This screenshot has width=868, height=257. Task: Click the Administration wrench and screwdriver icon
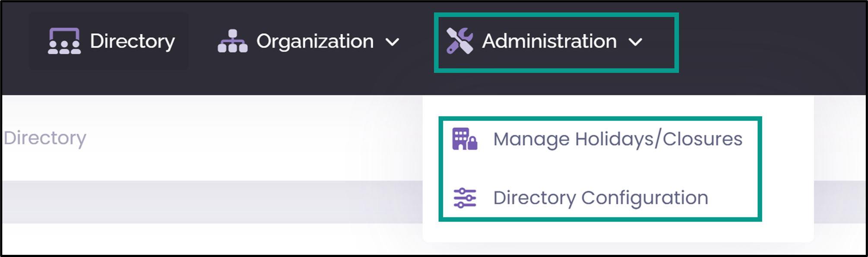coord(459,41)
